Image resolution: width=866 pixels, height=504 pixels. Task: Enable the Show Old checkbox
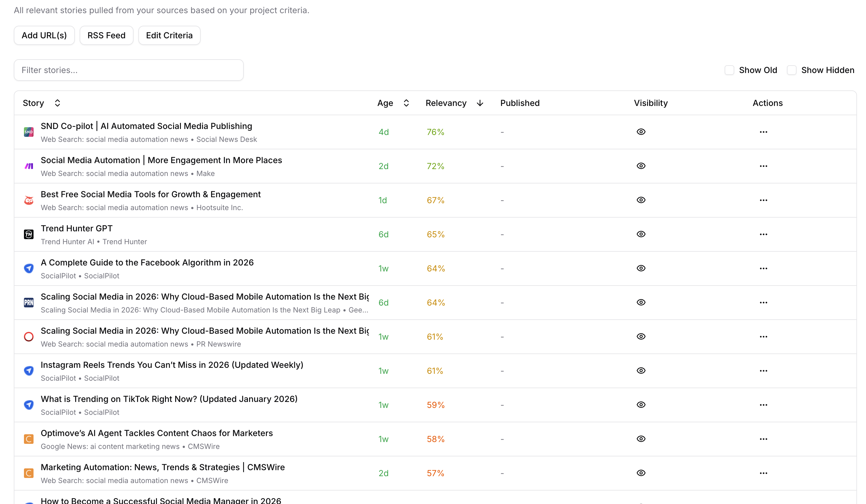click(729, 70)
